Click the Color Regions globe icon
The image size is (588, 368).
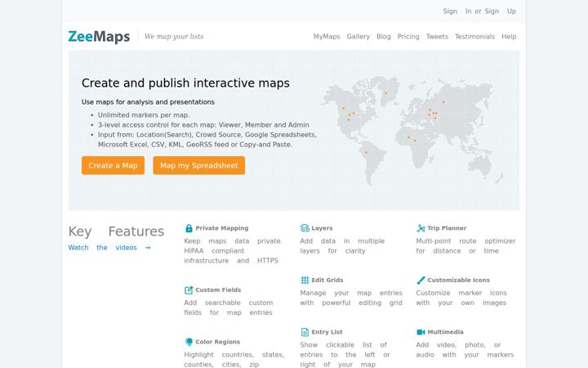coord(189,342)
